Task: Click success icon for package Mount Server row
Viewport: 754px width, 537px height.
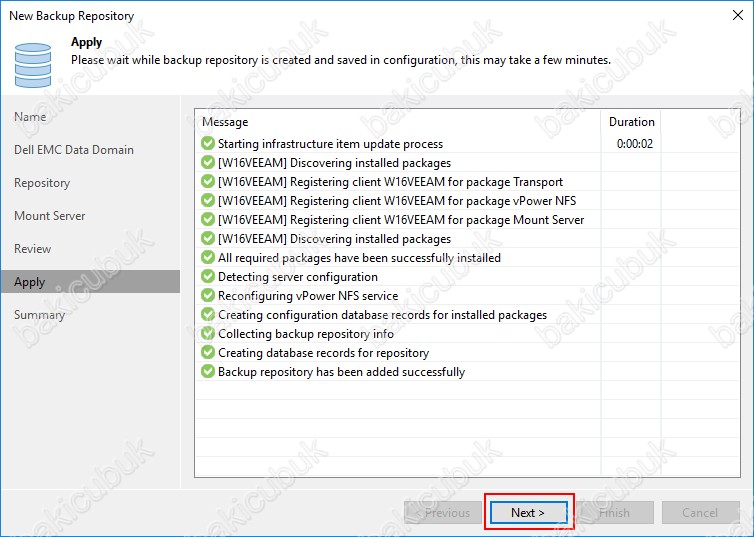Action: tap(208, 219)
